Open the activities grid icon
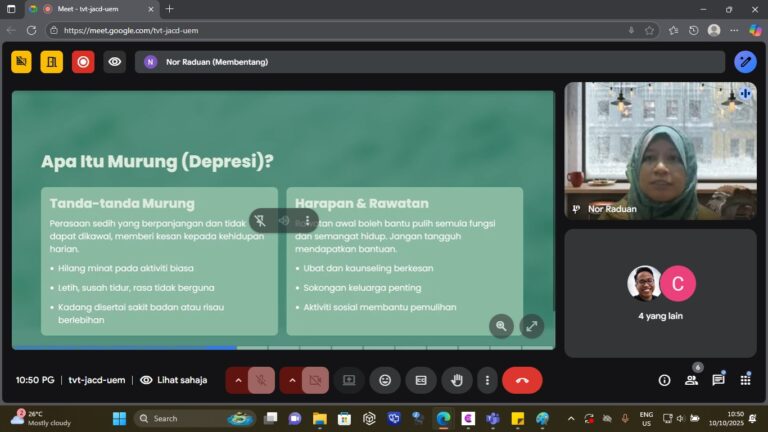This screenshot has width=768, height=432. pyautogui.click(x=745, y=380)
